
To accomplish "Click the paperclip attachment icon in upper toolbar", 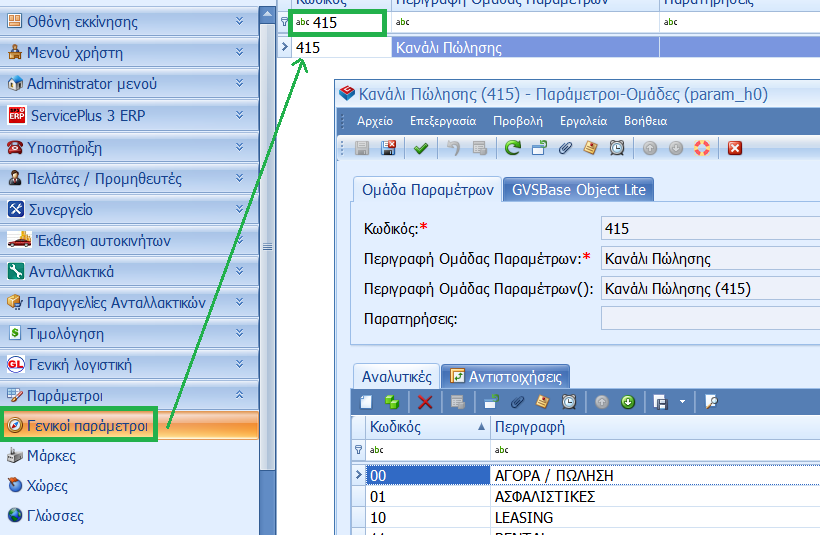I will pos(565,149).
